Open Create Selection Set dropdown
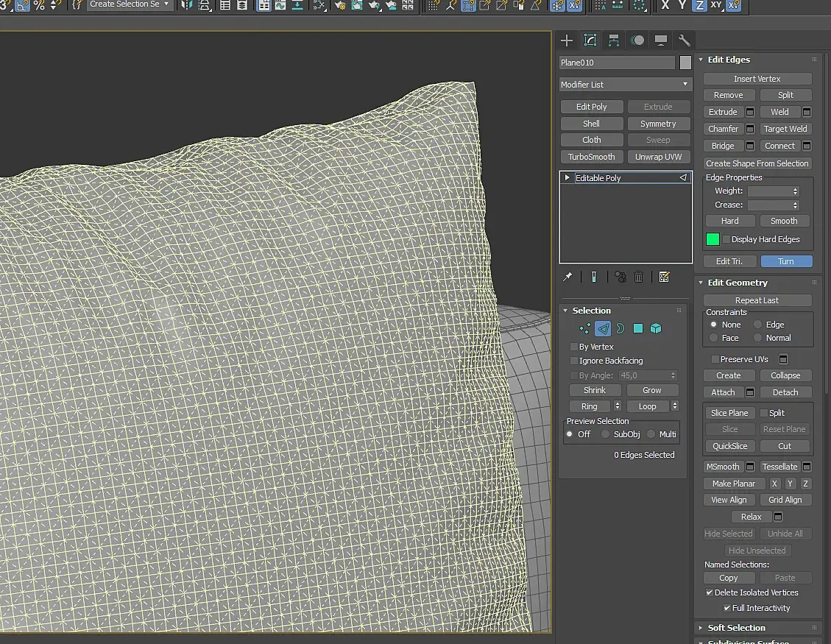The image size is (831, 644). coord(129,4)
